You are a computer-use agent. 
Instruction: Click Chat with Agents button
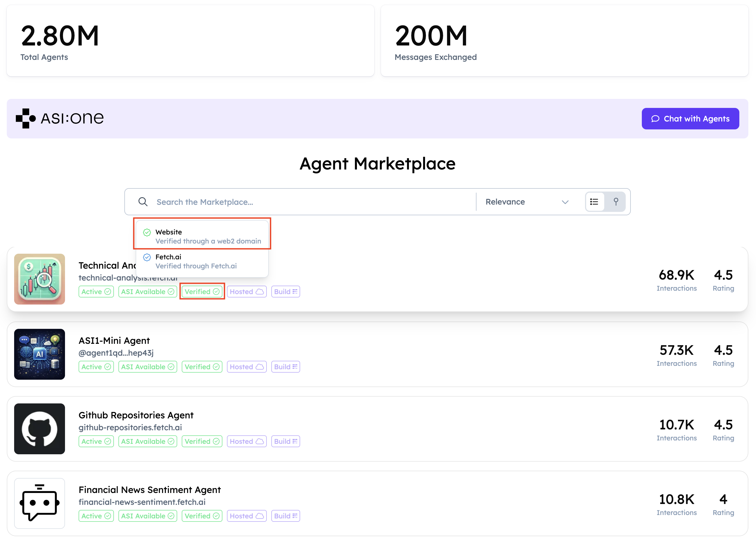[x=690, y=119]
